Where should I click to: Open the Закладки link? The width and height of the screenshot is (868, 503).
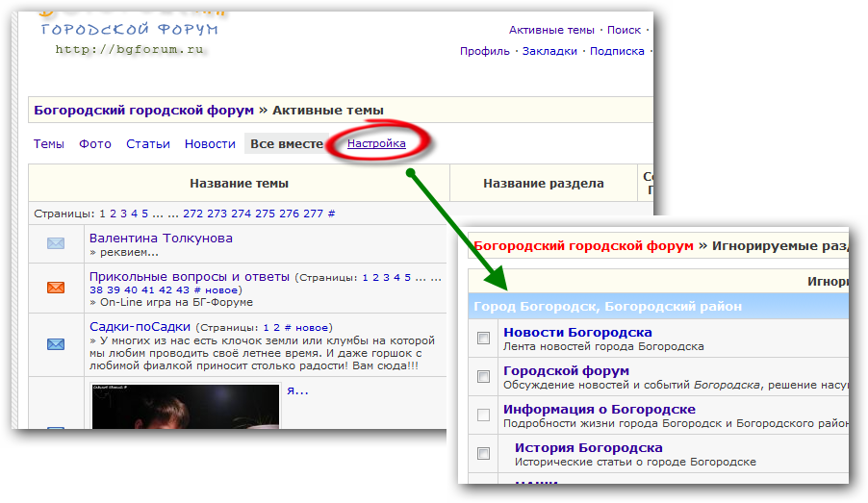[x=549, y=52]
